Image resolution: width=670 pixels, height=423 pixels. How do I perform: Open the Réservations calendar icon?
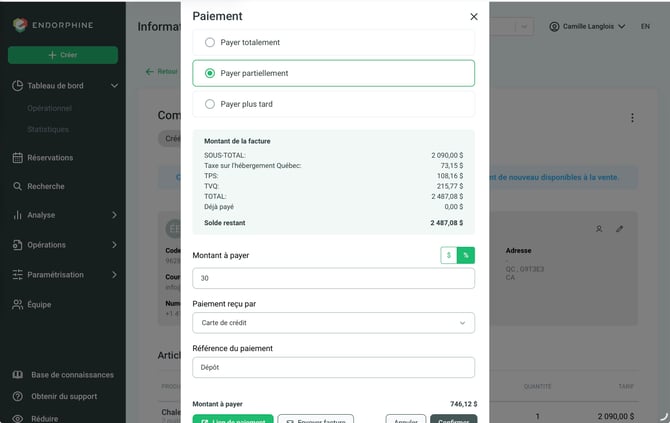[x=18, y=158]
